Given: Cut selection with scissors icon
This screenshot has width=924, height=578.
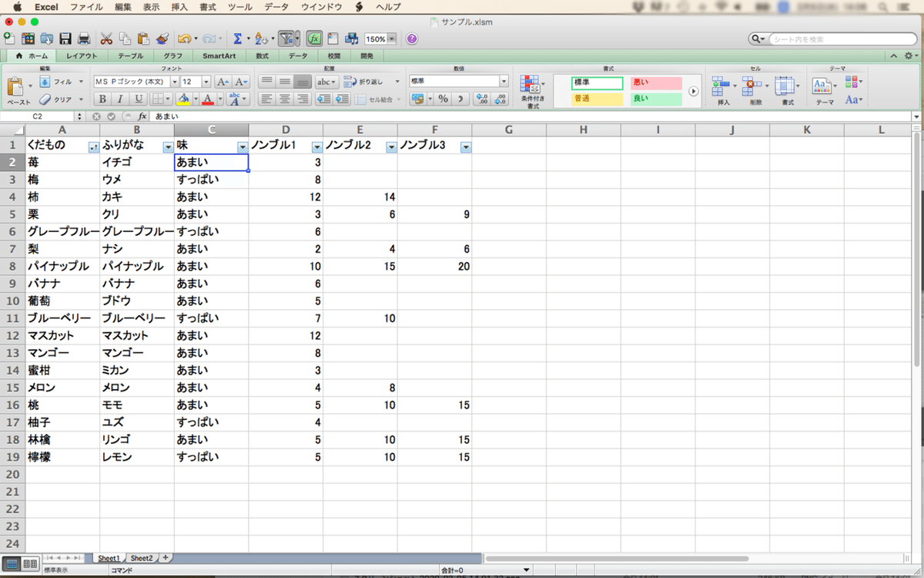Looking at the screenshot, I should [x=106, y=38].
